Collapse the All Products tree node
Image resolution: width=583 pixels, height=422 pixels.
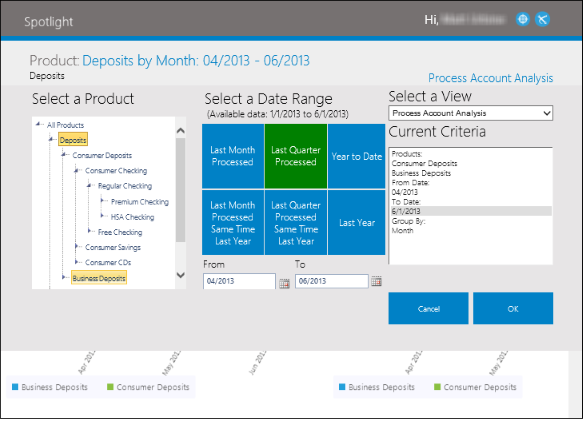click(39, 124)
